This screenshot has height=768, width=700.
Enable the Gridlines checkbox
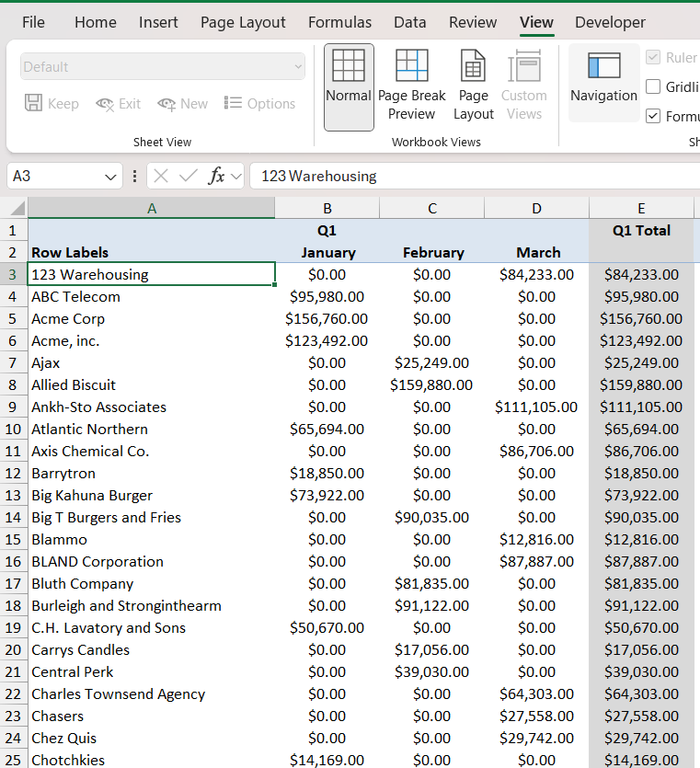653,86
